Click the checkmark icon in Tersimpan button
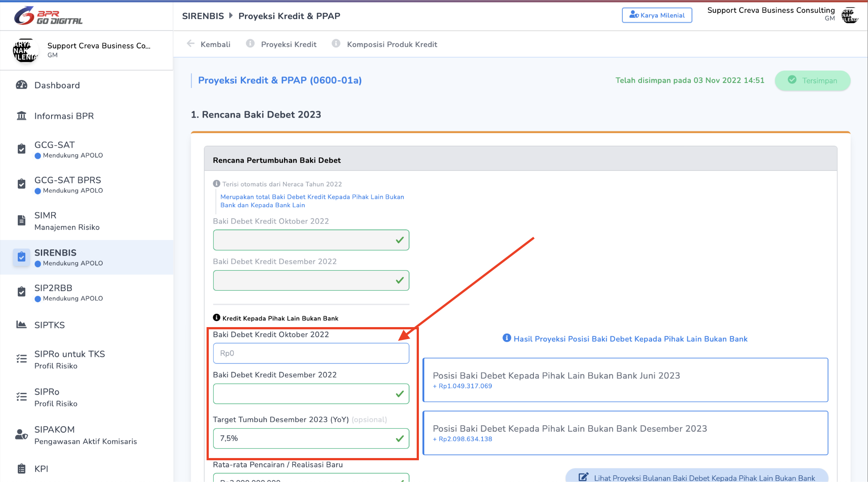 point(792,80)
